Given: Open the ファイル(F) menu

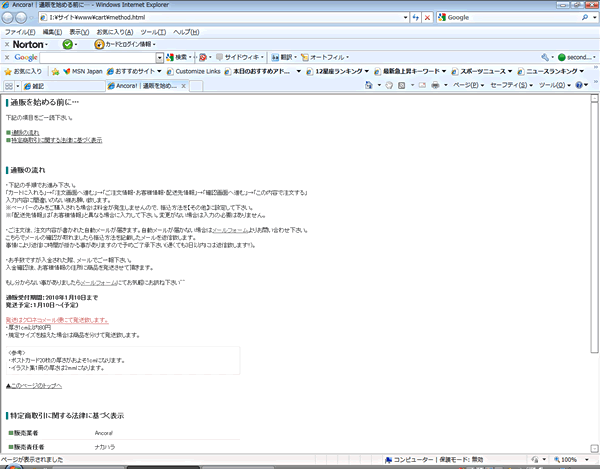Looking at the screenshot, I should click(20, 32).
